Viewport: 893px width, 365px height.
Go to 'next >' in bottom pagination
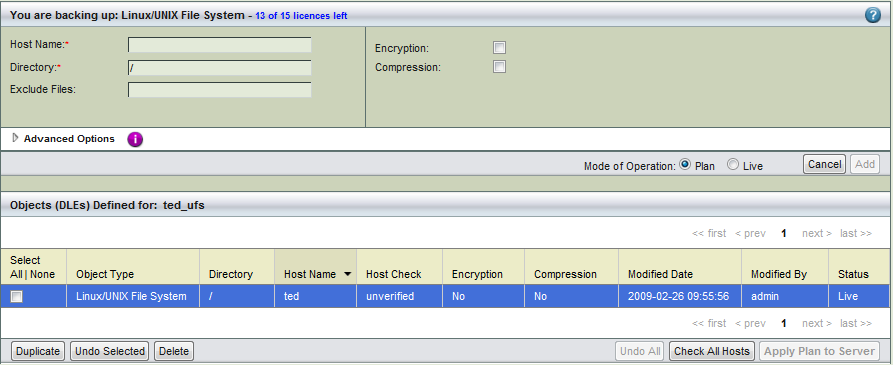coord(817,323)
